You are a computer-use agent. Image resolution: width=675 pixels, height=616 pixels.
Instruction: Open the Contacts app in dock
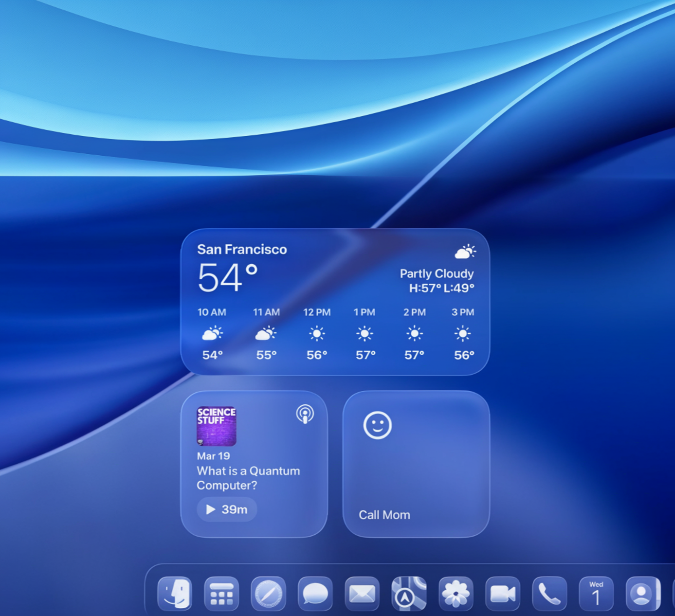(x=642, y=593)
